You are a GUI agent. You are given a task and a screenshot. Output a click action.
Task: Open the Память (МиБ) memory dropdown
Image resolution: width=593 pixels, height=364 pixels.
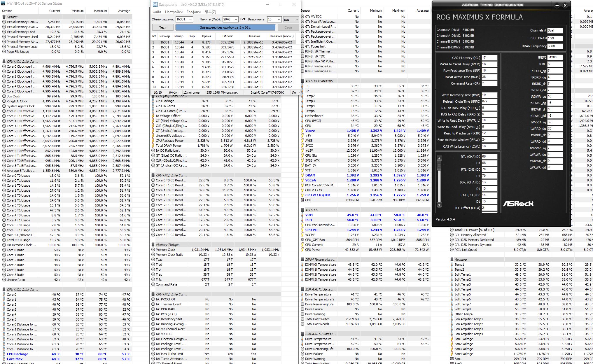pos(236,20)
